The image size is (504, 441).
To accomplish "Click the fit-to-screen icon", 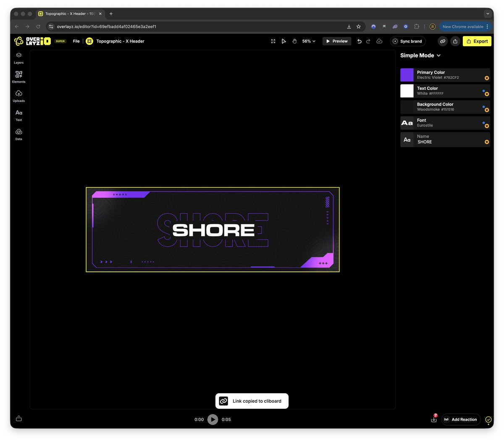I will click(x=273, y=41).
